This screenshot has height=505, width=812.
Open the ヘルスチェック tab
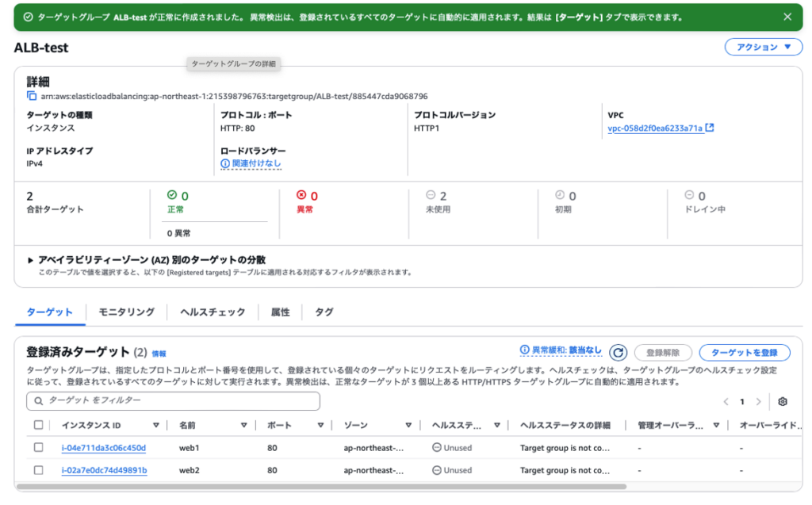coord(213,312)
